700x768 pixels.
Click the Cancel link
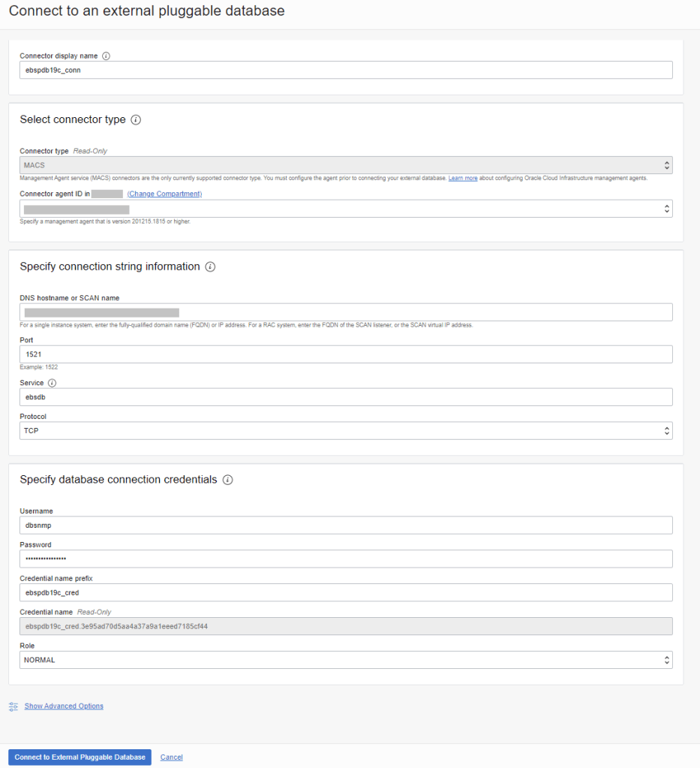point(171,757)
